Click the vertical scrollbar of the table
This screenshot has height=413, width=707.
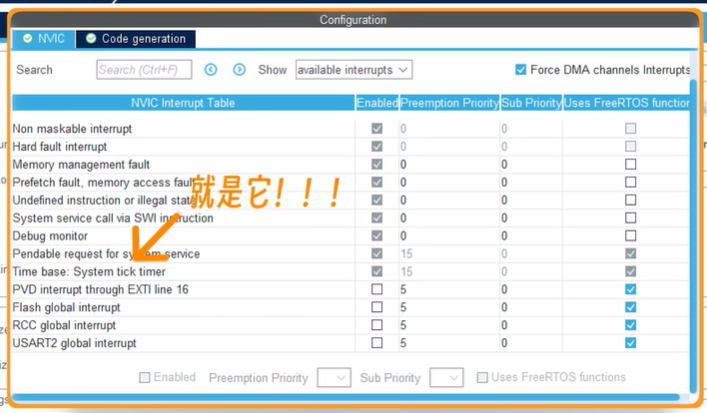tap(693, 237)
